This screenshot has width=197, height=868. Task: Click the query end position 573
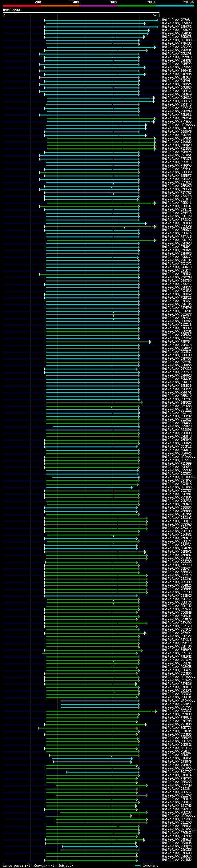[155, 15]
